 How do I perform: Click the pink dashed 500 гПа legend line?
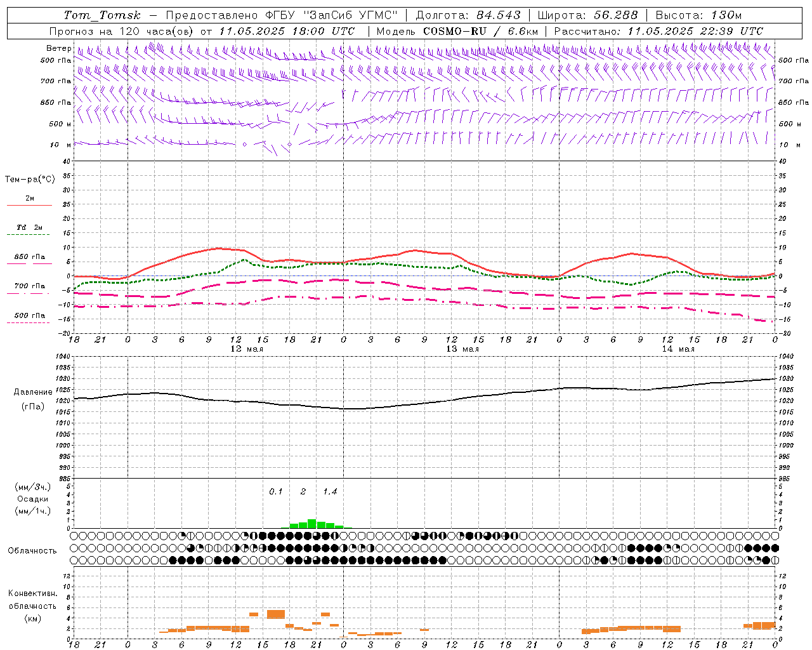point(29,323)
